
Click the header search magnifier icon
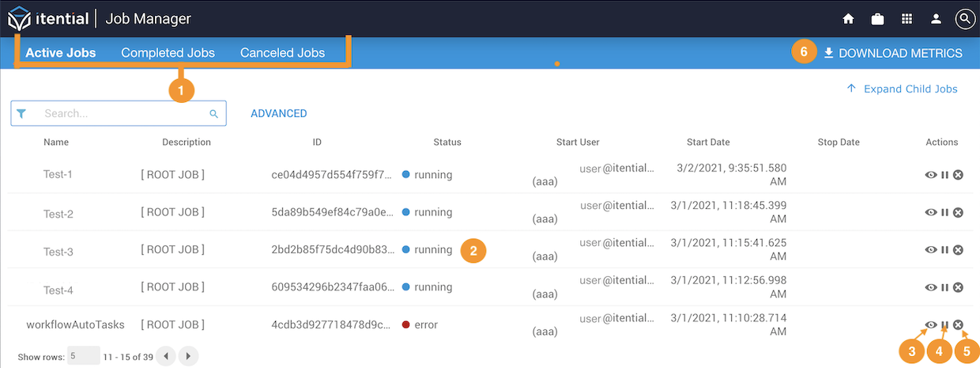point(964,18)
